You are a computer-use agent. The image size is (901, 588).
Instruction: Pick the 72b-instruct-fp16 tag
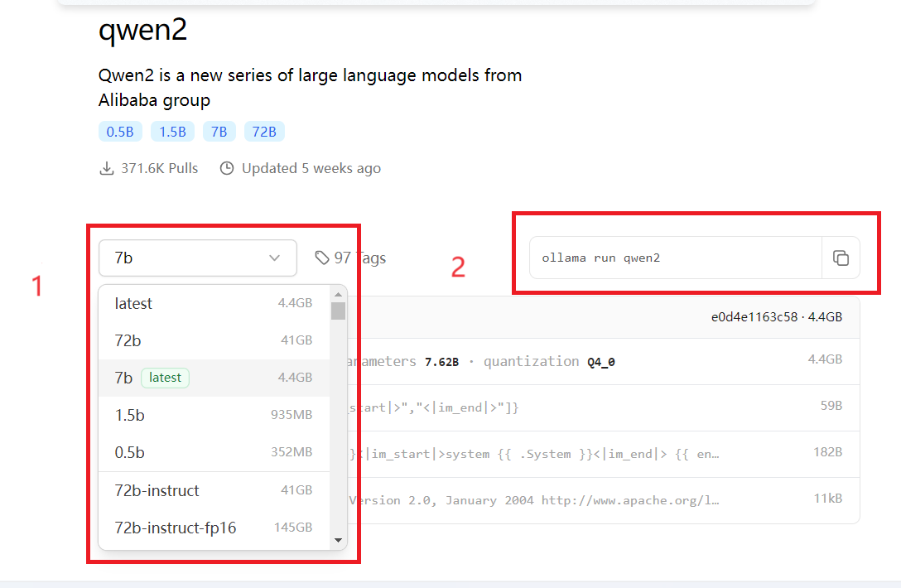click(214, 528)
